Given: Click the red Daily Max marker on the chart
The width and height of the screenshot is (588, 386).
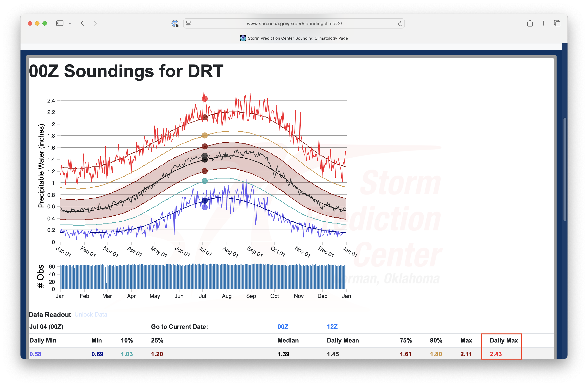Looking at the screenshot, I should point(205,99).
